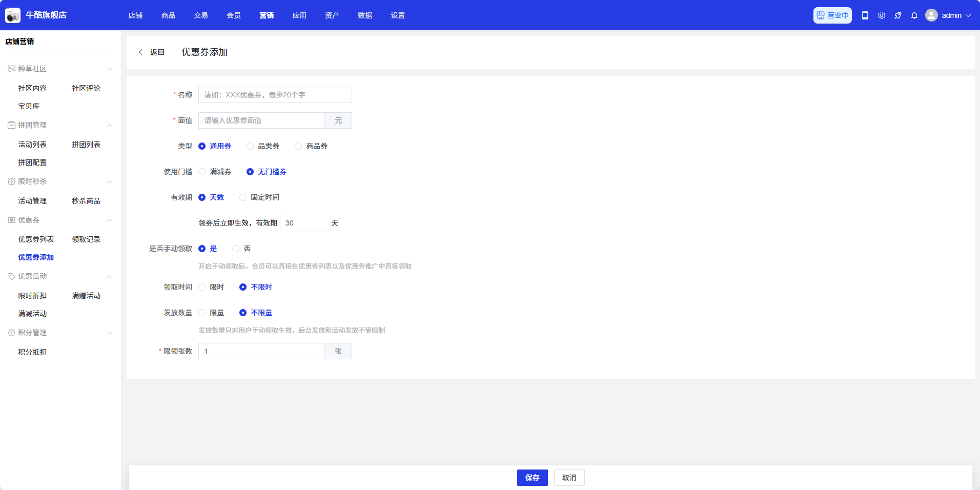Open the 会员 top menu

tap(234, 15)
